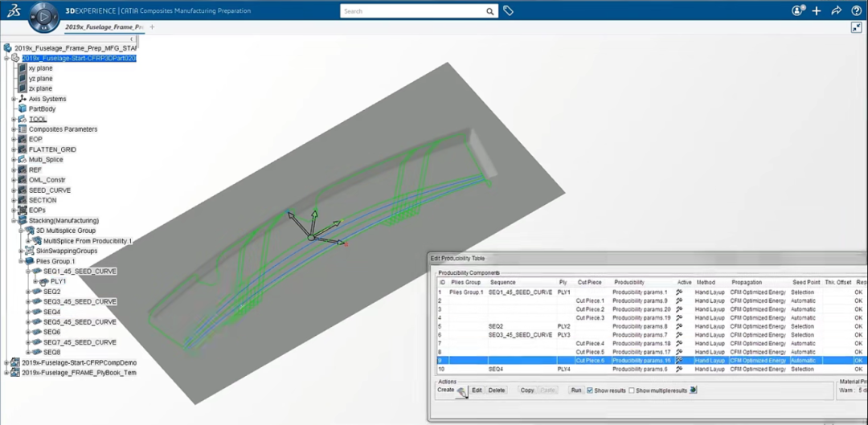
Task: Click the Edit button
Action: coord(477,390)
